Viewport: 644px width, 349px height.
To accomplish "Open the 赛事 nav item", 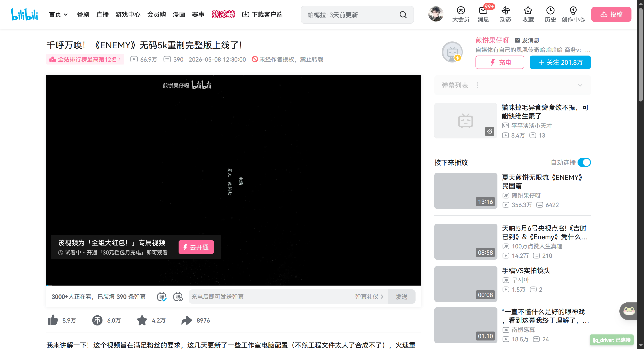I will pyautogui.click(x=198, y=14).
